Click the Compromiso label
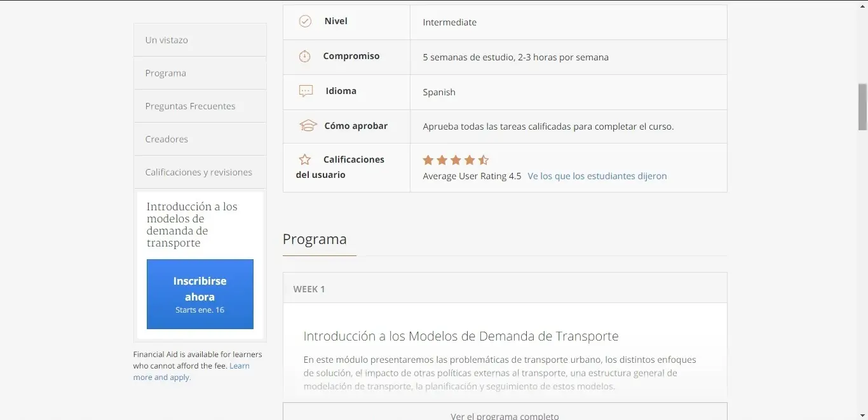The width and height of the screenshot is (868, 420). [351, 56]
